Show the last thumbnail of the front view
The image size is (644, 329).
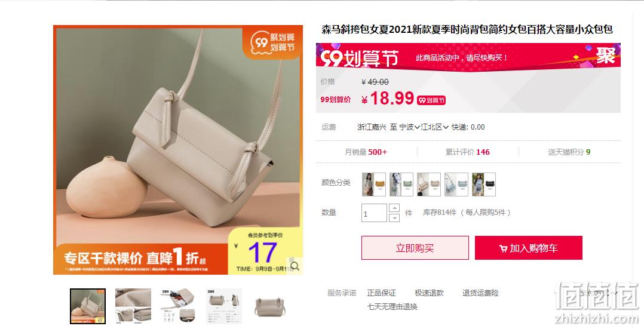click(x=270, y=306)
